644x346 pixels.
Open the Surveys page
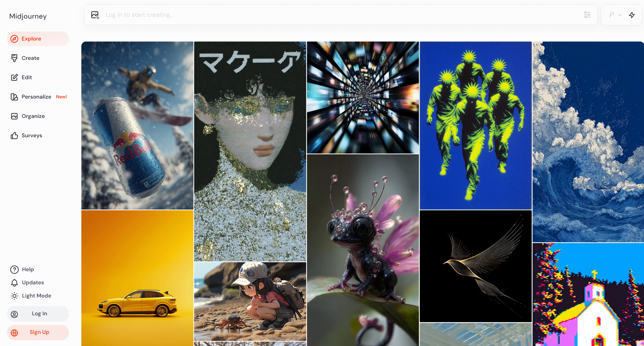click(38, 135)
